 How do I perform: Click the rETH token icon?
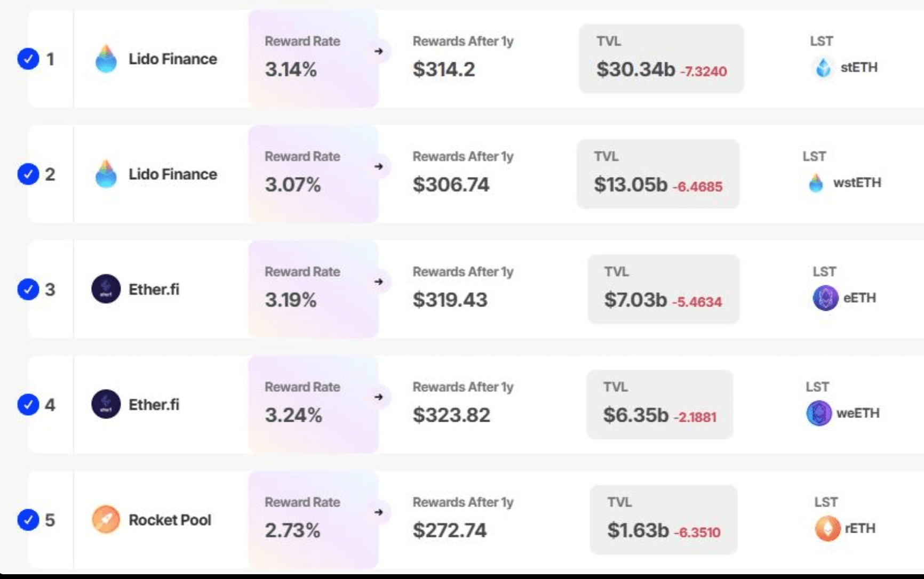(x=827, y=528)
